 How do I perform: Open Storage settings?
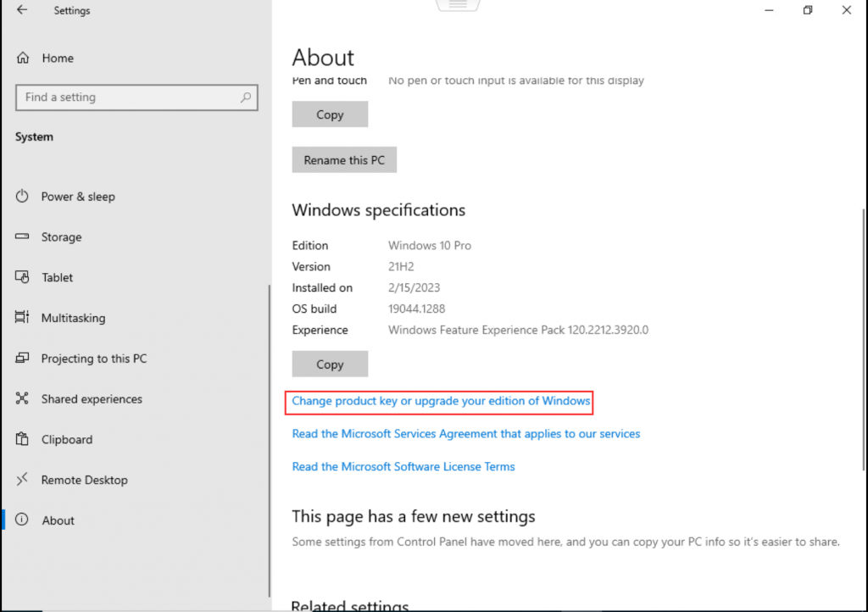point(61,236)
